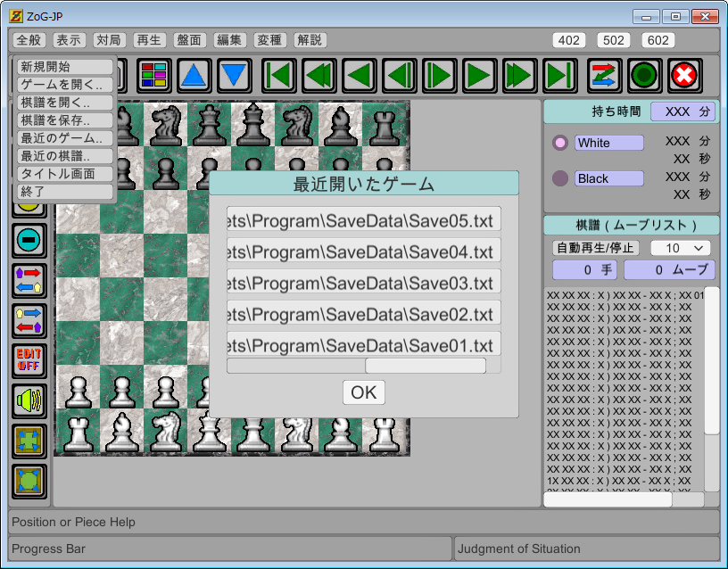Click the 502 button
Image resolution: width=728 pixels, height=569 pixels.
pos(613,40)
